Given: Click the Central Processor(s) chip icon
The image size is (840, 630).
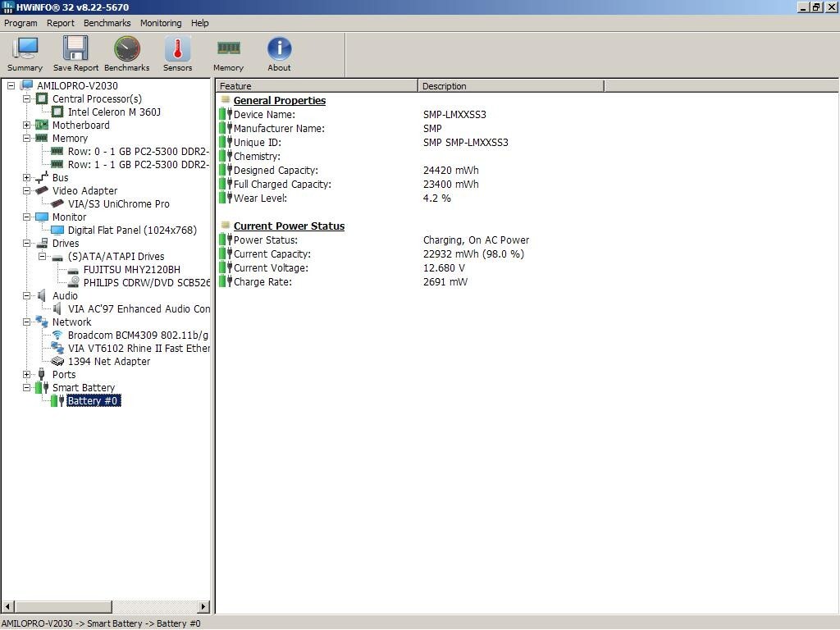Looking at the screenshot, I should [42, 98].
